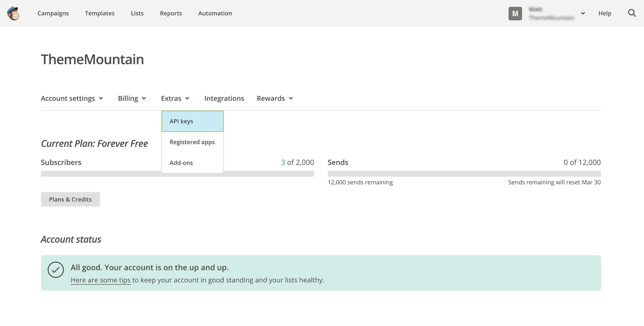Open the search magnifier icon

coord(632,13)
